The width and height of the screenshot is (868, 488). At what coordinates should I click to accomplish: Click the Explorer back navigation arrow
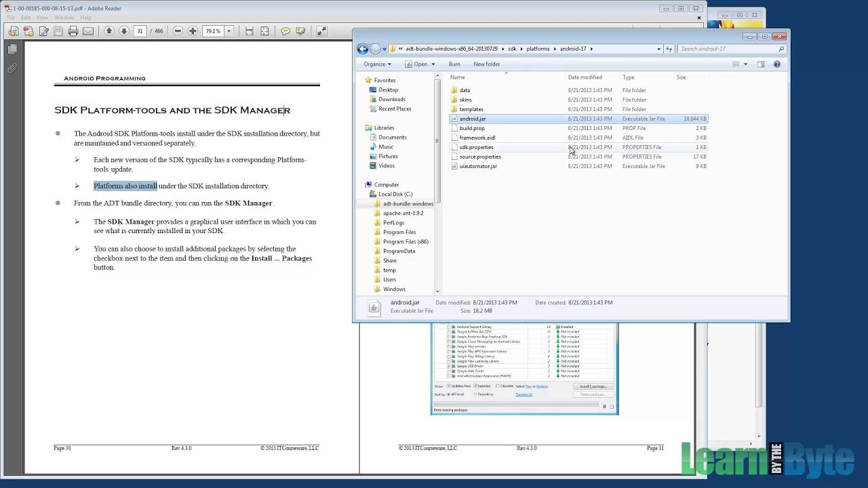pos(363,49)
